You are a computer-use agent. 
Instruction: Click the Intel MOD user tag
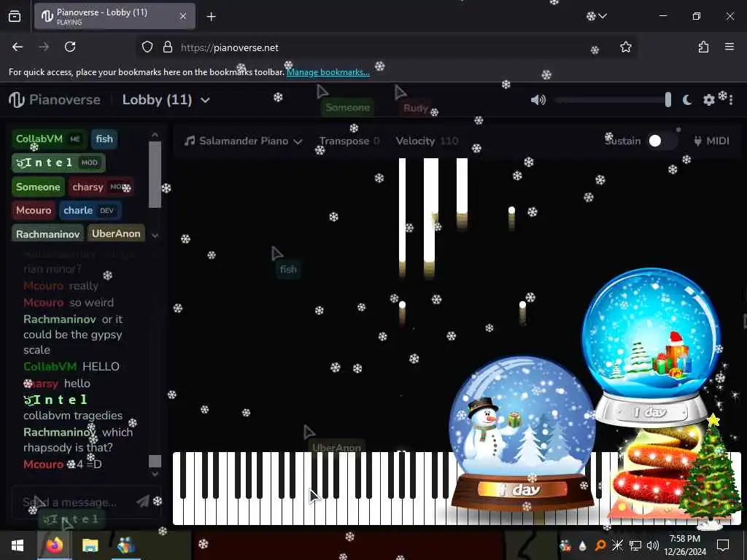tap(58, 163)
